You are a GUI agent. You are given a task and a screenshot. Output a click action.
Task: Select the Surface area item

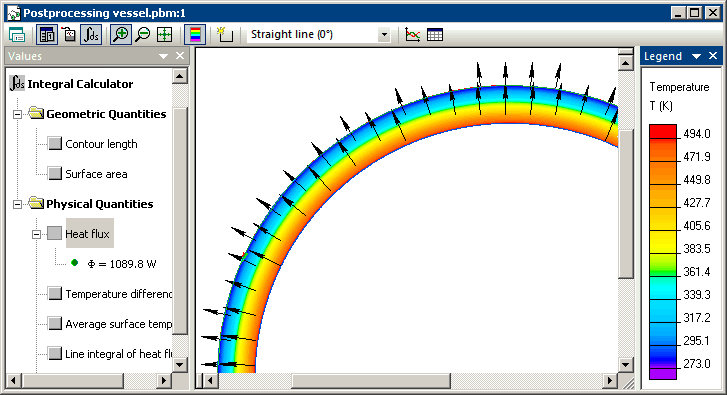click(96, 174)
